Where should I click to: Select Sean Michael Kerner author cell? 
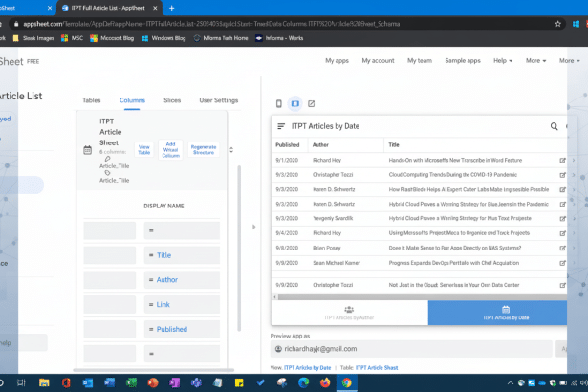pos(337,263)
